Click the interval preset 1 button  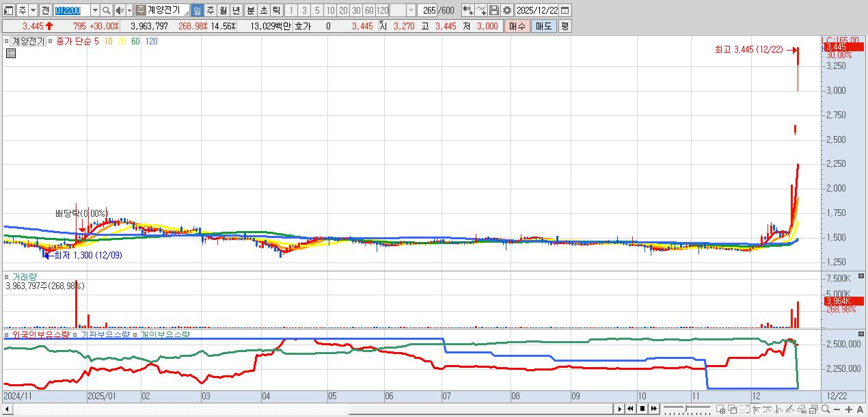tap(291, 10)
